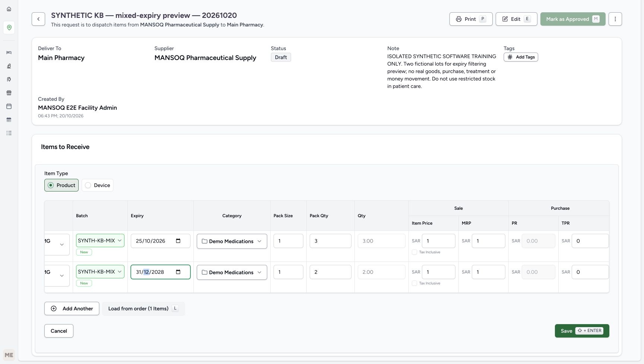Open the three-dot more options menu
This screenshot has height=364, width=644.
tap(615, 19)
